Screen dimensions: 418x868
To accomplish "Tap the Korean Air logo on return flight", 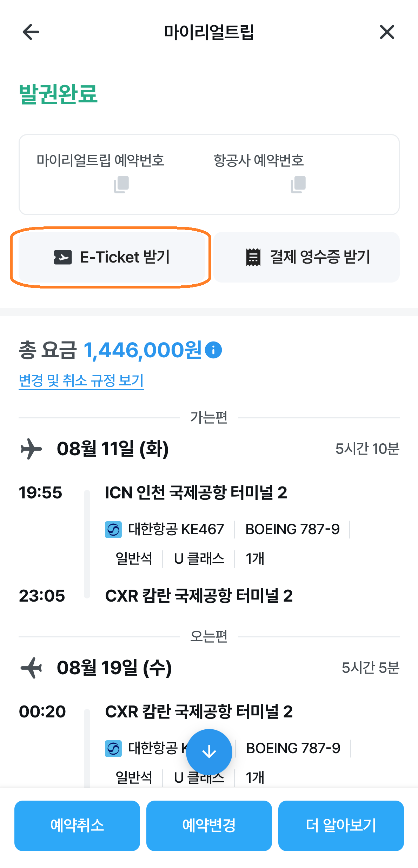I will pos(113,748).
